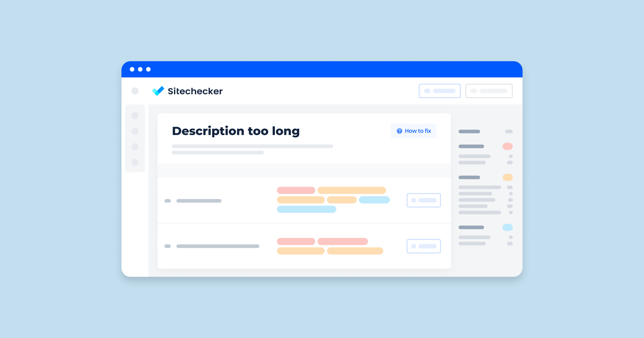The width and height of the screenshot is (644, 338).
Task: Click the red status indicator icon
Action: click(507, 146)
